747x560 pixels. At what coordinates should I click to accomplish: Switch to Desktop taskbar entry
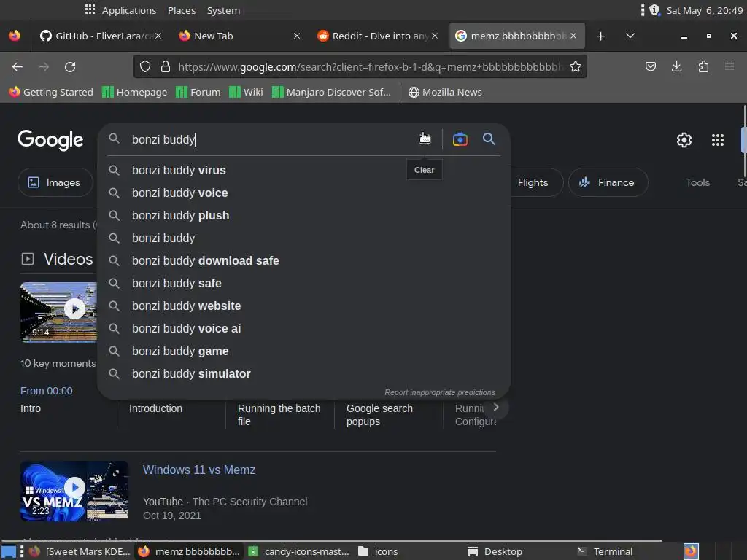pos(495,551)
